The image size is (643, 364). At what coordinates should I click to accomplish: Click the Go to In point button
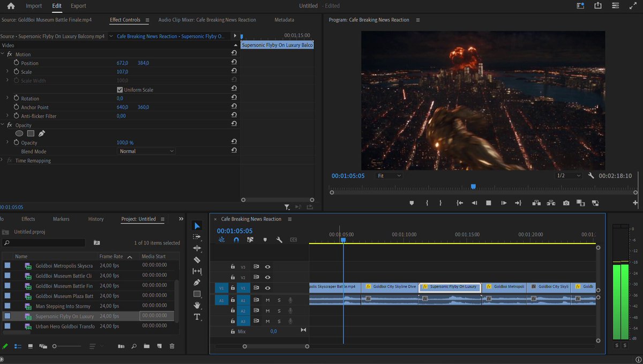[x=460, y=203]
